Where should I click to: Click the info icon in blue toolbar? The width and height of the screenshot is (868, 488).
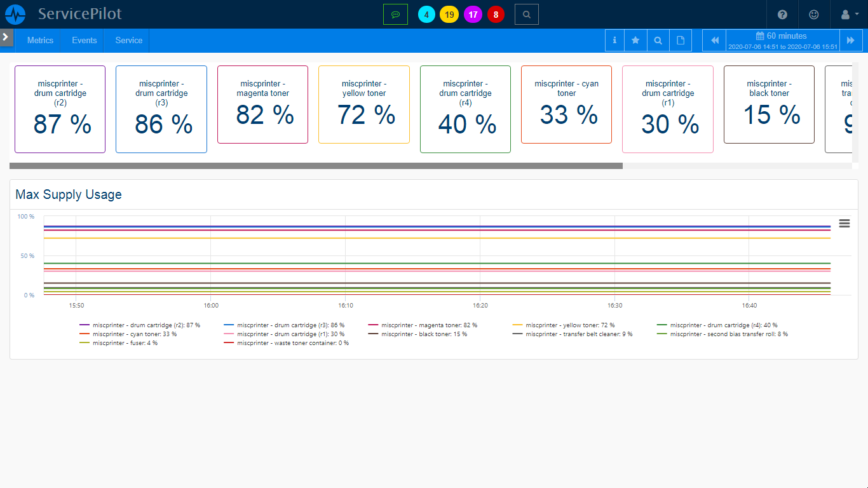pos(614,40)
